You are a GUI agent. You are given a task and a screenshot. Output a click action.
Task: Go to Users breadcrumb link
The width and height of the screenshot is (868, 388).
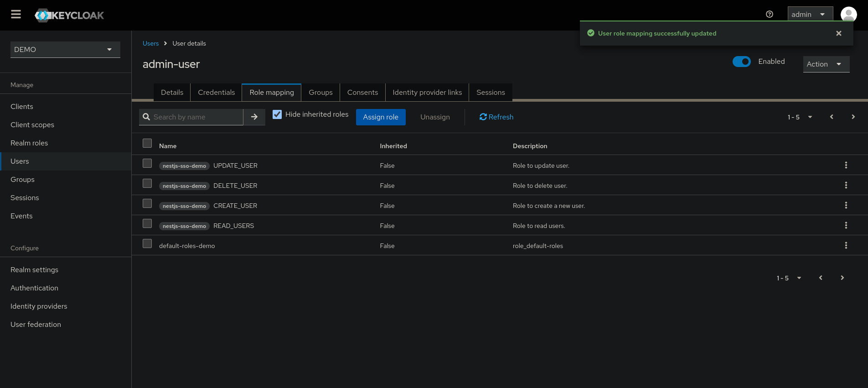click(x=150, y=43)
